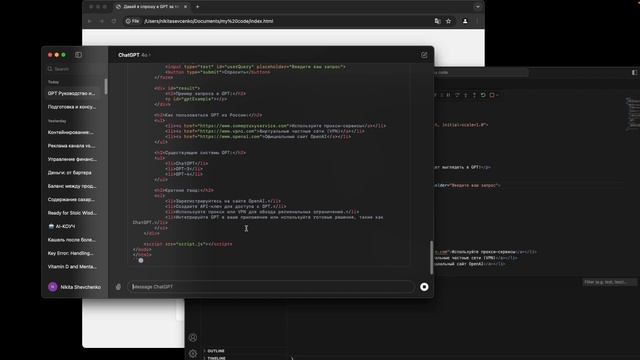
Task: Open the 'GPT Руководство и...' conversation
Action: pyautogui.click(x=73, y=93)
